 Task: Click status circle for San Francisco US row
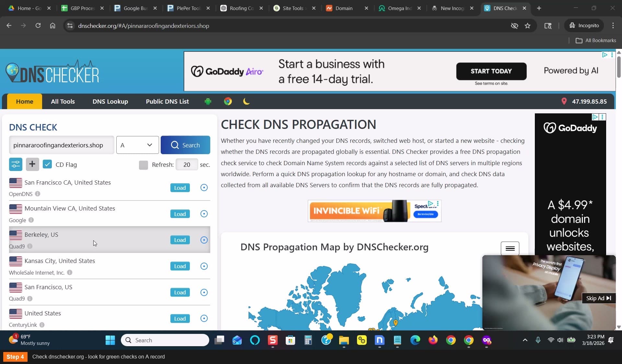coord(204,292)
